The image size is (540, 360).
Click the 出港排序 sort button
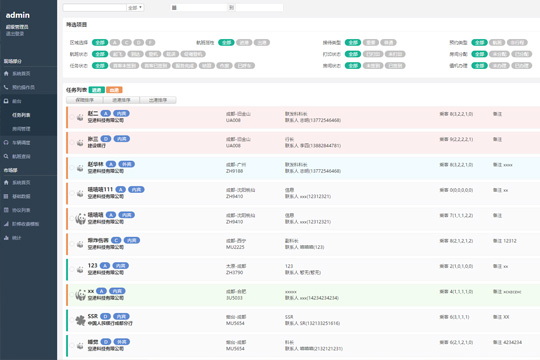(x=158, y=100)
